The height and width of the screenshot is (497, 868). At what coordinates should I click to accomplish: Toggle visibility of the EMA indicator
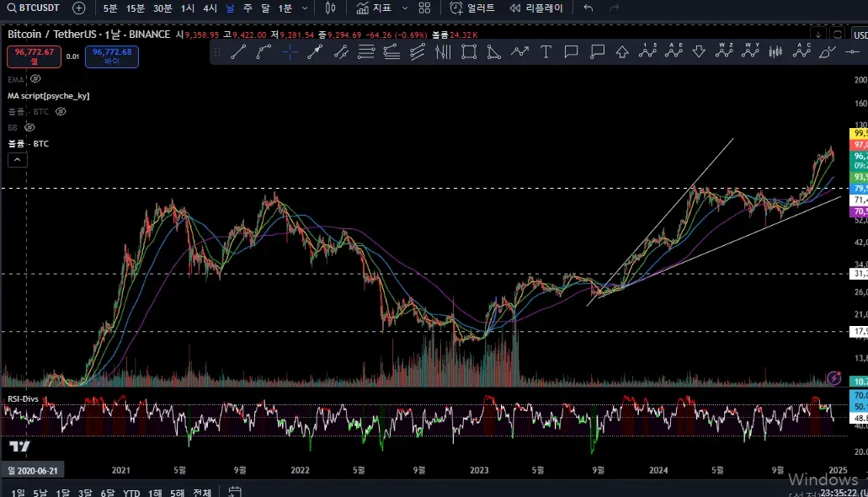click(x=35, y=78)
